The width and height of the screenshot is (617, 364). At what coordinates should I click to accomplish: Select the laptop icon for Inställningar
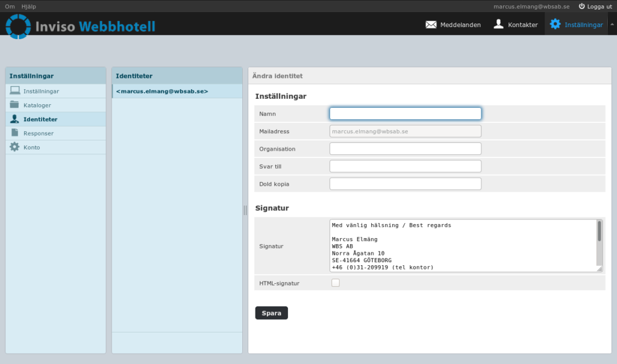(14, 91)
